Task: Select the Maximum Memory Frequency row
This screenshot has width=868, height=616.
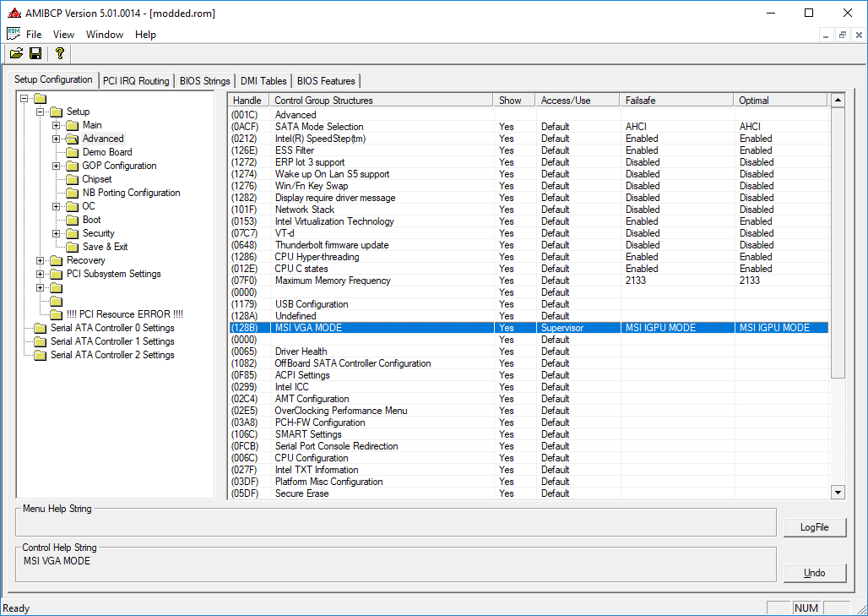Action: click(x=529, y=281)
